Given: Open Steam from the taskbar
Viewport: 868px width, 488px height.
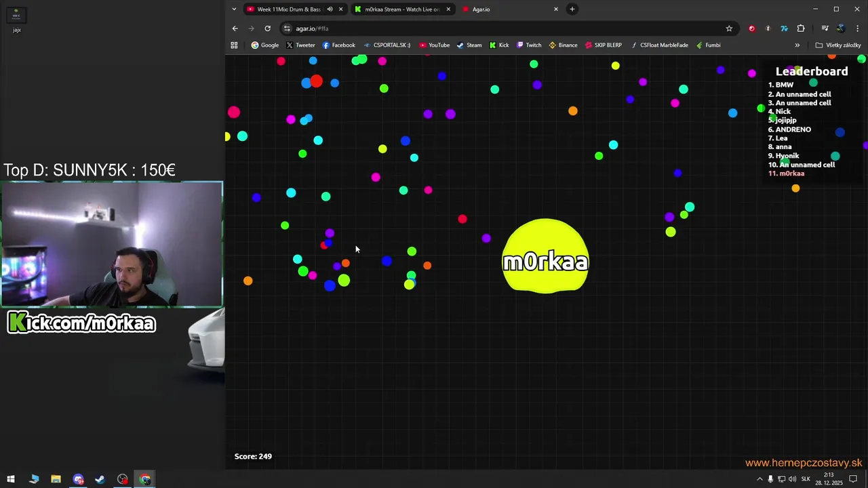Looking at the screenshot, I should click(x=100, y=479).
